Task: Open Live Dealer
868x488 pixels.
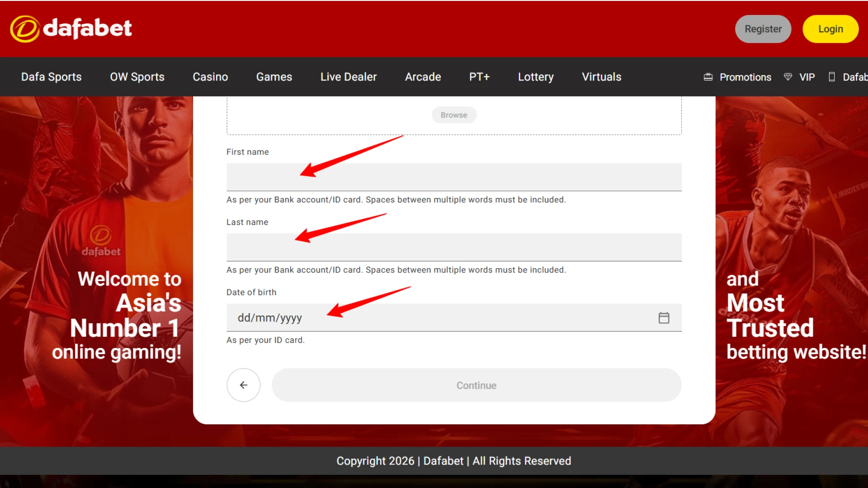Action: point(348,77)
